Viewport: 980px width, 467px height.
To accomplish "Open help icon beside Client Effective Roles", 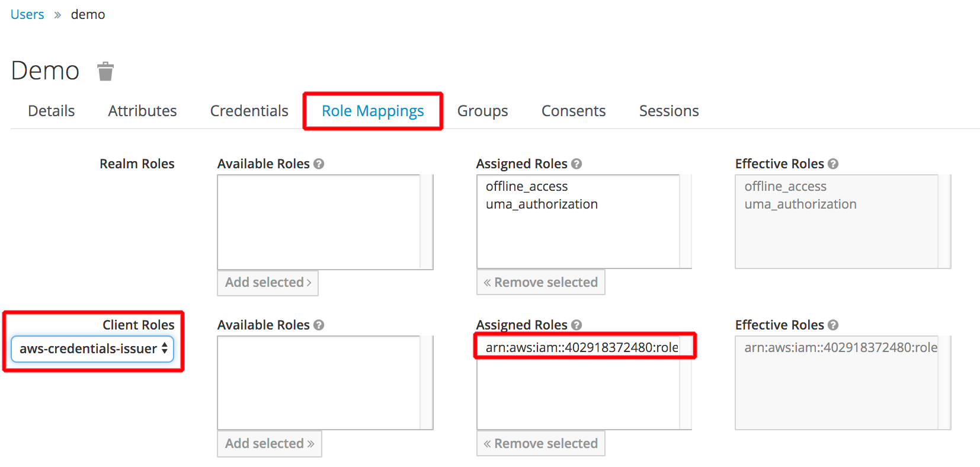I will (833, 325).
